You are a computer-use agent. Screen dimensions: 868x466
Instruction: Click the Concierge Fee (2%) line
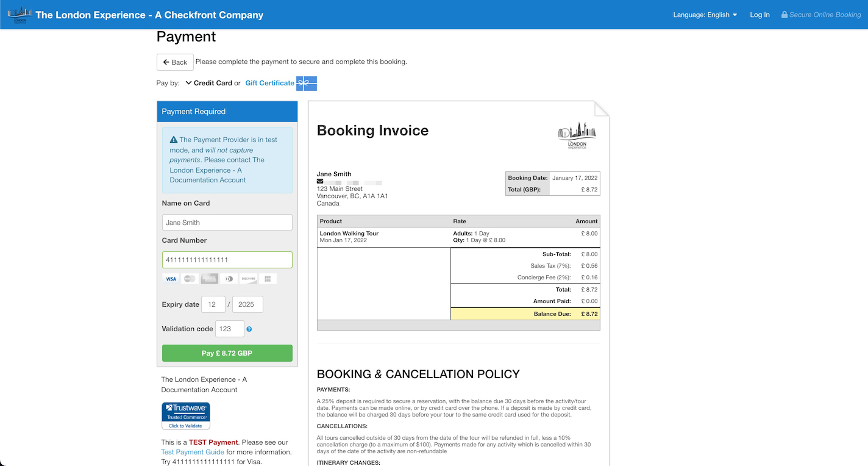(525, 278)
